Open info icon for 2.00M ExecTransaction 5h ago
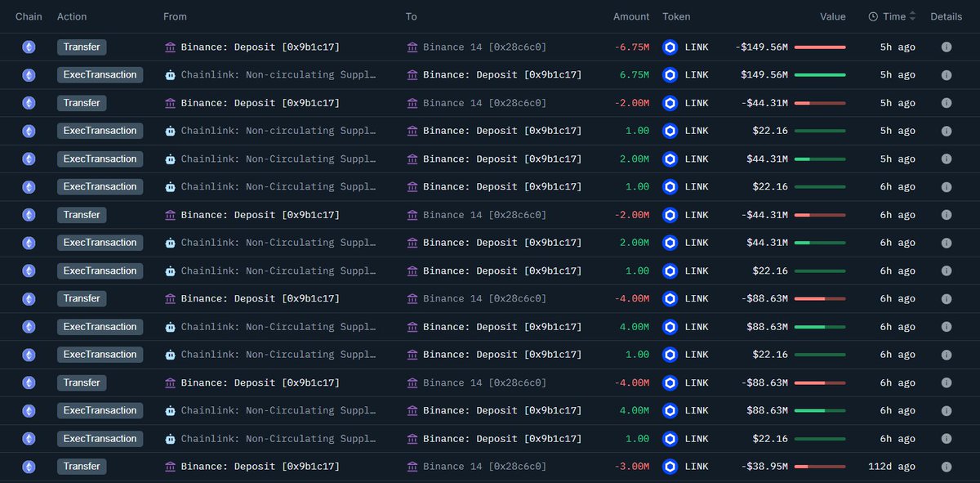 (947, 159)
